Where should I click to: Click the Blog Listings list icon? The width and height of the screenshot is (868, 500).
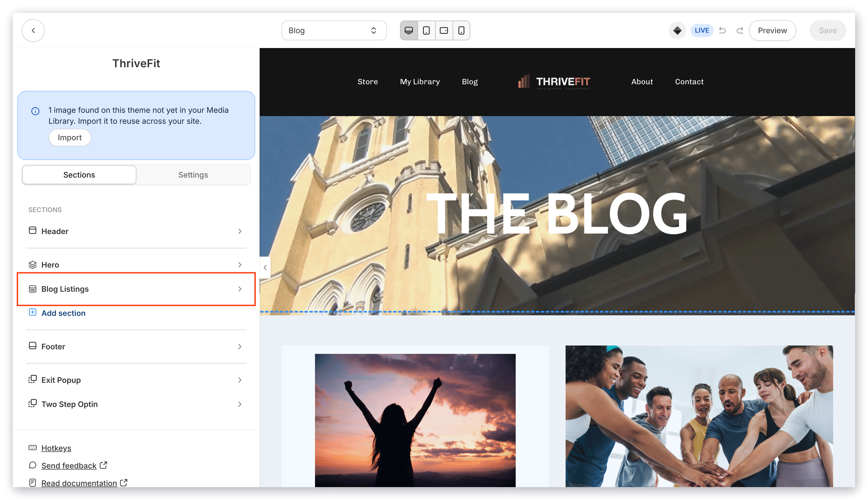(x=33, y=289)
